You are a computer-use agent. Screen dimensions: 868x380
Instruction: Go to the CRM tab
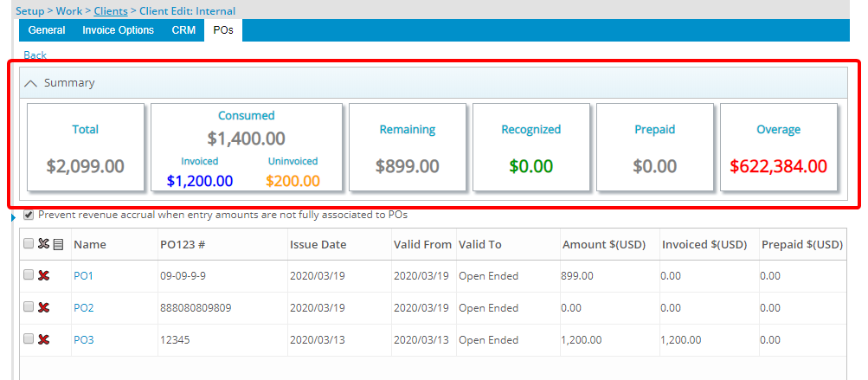[x=183, y=30]
